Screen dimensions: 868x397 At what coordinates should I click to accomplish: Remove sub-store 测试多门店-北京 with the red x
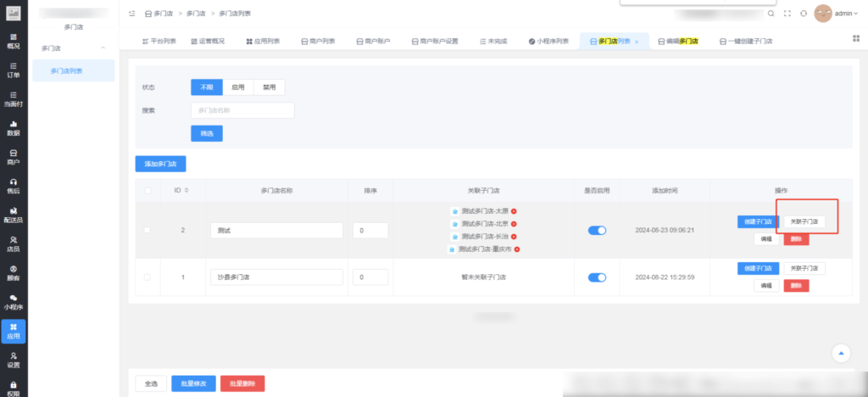click(x=514, y=224)
